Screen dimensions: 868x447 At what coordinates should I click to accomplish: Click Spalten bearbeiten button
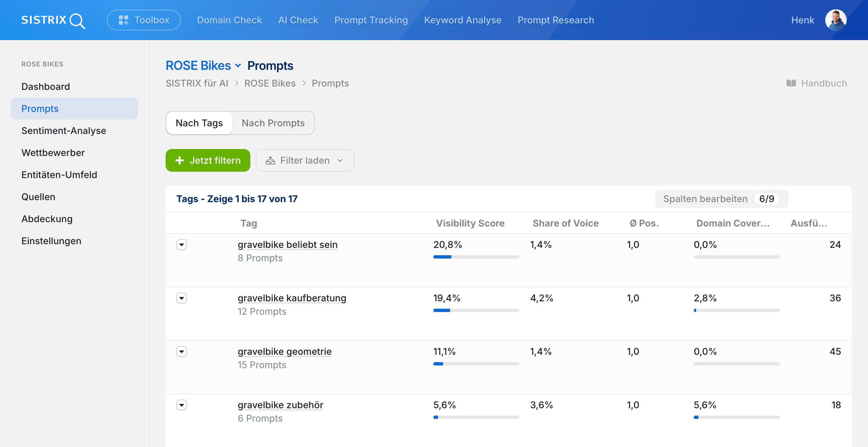tap(722, 199)
